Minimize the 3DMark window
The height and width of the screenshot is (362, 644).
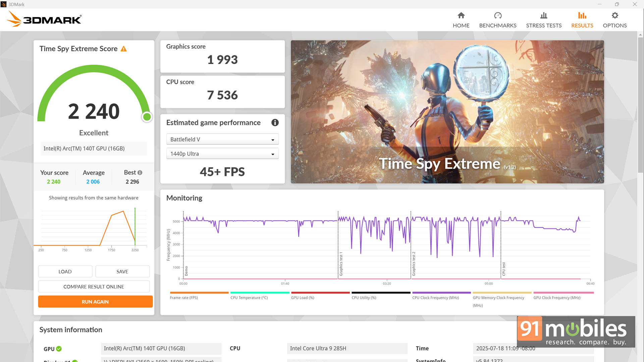(599, 4)
